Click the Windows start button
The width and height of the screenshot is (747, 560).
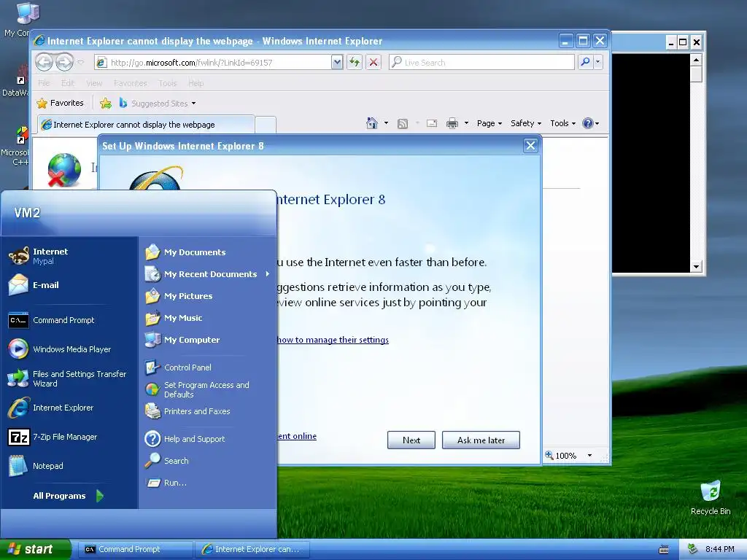pos(36,550)
